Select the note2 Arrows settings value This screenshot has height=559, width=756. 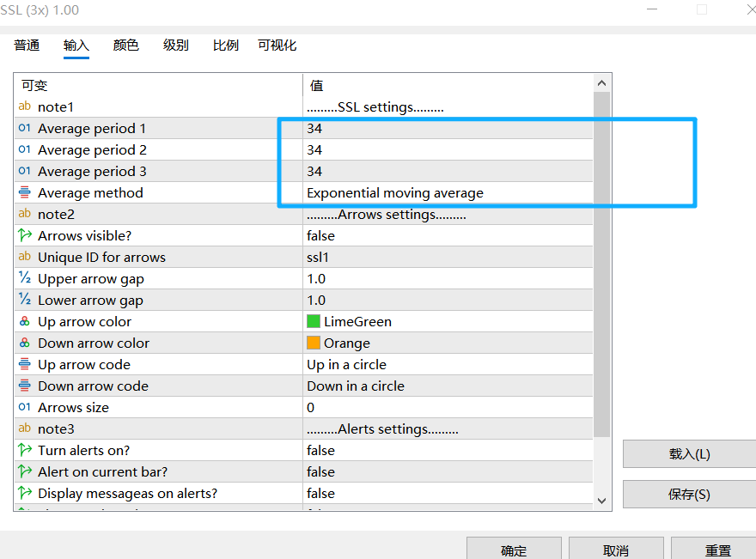(x=448, y=215)
